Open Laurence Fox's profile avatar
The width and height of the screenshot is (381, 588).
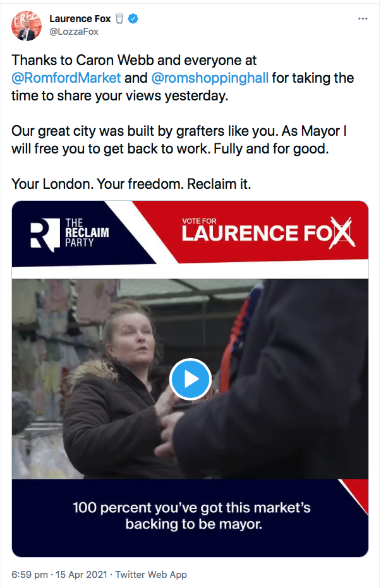(x=27, y=26)
